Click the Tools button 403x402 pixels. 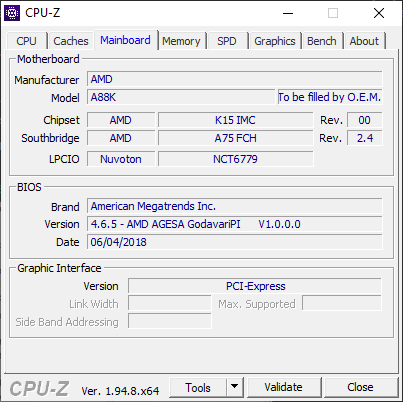coord(198,387)
